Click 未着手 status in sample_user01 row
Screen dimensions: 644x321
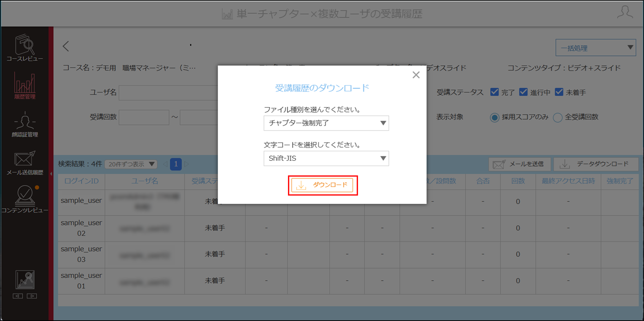pyautogui.click(x=215, y=281)
